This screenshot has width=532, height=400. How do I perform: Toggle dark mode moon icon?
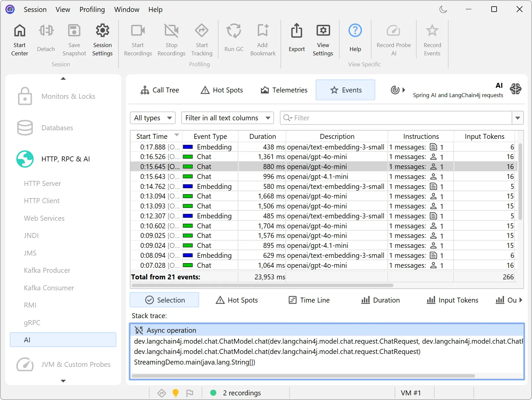[443, 9]
